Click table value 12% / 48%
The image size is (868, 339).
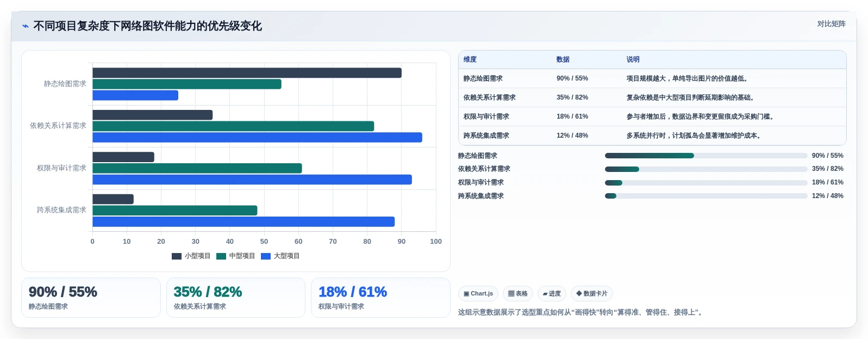pos(572,135)
